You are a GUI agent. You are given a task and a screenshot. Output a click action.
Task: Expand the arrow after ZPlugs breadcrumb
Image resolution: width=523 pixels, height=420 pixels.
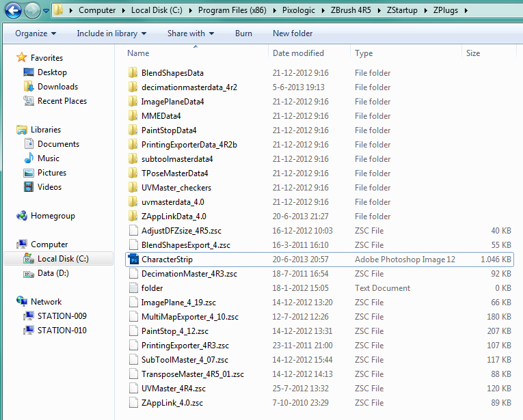click(x=466, y=11)
